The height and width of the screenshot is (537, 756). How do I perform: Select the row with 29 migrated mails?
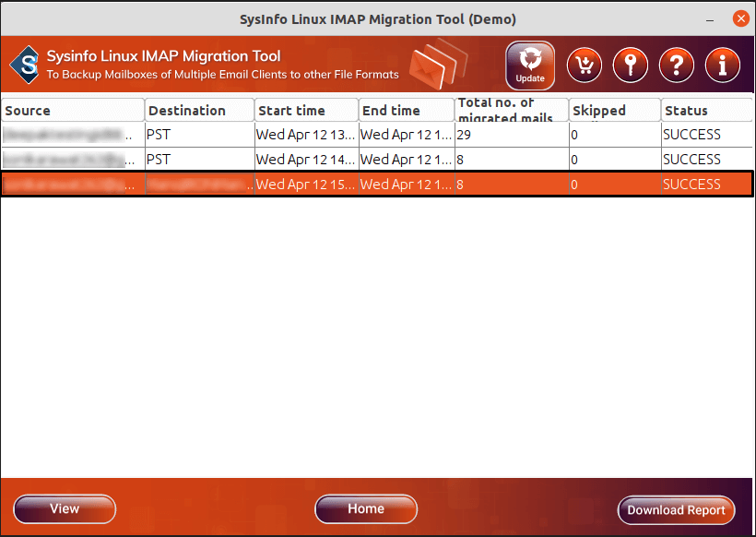376,135
